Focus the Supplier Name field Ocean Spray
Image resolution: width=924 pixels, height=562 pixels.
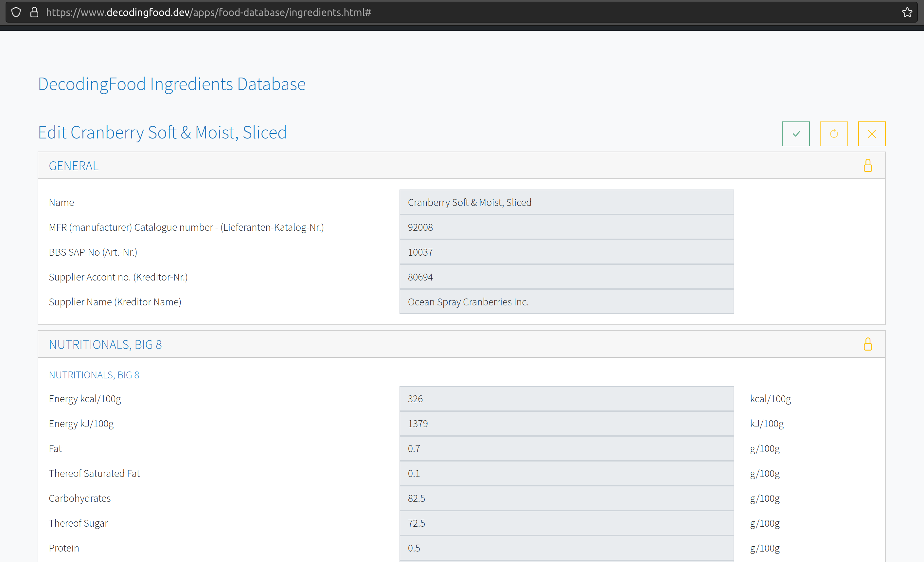coord(566,302)
